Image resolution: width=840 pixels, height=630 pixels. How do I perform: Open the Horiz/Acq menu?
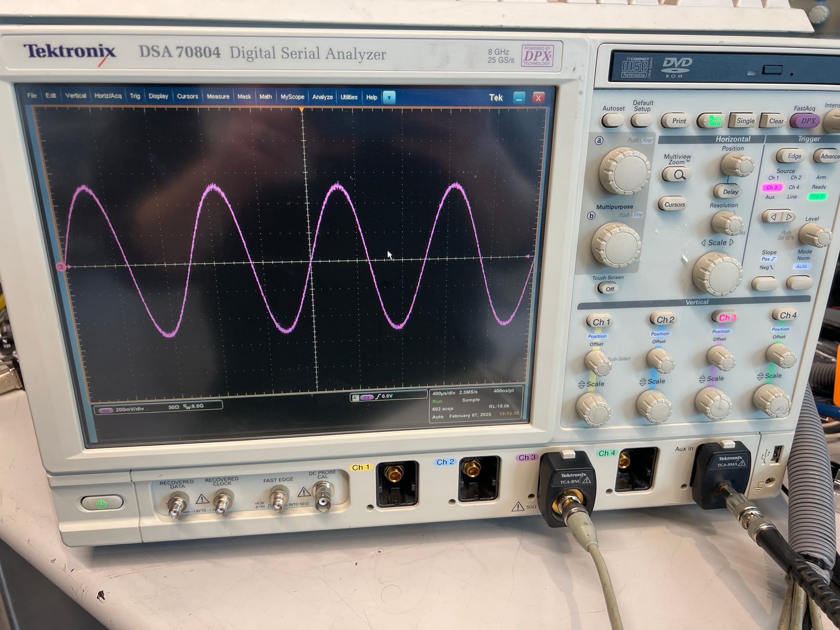(x=108, y=96)
